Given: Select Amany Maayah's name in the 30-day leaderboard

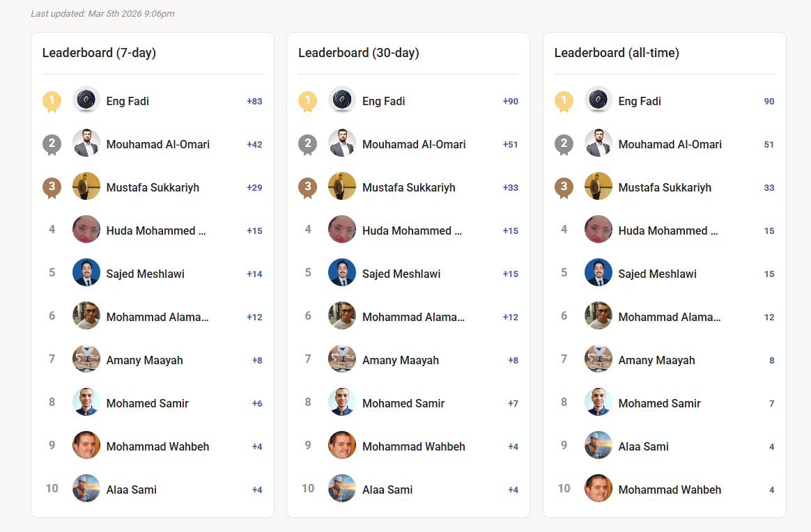Looking at the screenshot, I should pyautogui.click(x=401, y=360).
